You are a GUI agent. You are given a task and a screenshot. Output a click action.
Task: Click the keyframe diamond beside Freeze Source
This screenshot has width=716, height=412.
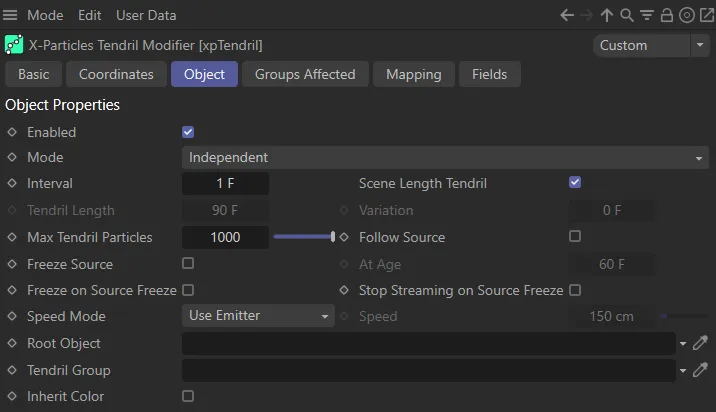coord(12,264)
